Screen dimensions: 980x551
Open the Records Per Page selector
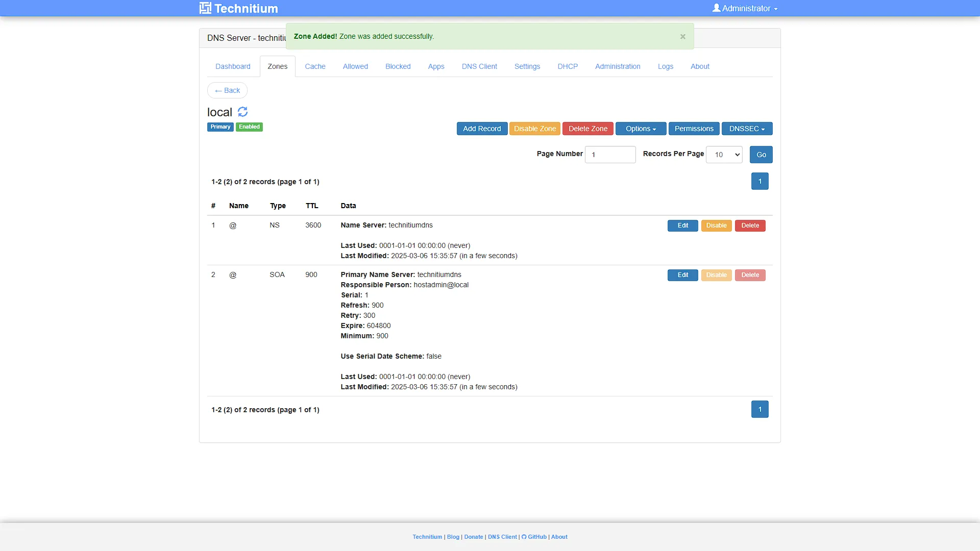724,155
